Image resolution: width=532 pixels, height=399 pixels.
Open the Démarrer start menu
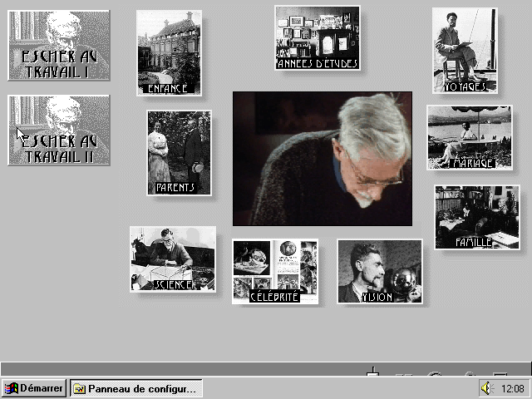coord(33,388)
